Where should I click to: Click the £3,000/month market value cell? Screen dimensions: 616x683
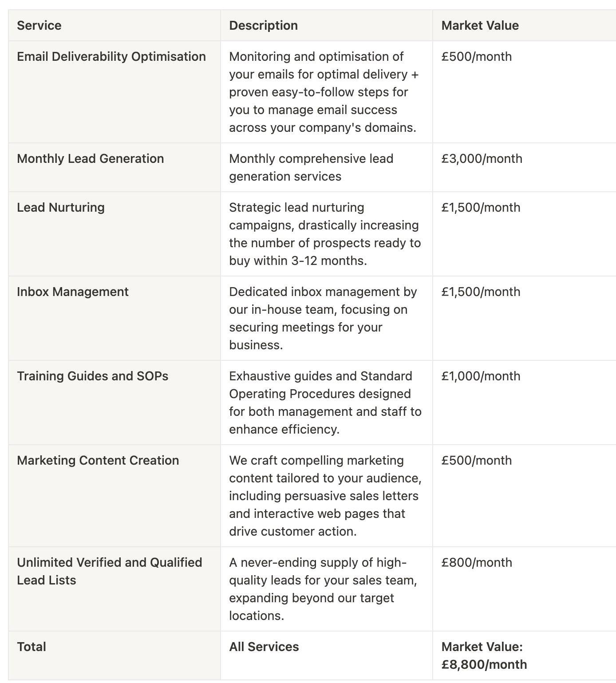[525, 167]
